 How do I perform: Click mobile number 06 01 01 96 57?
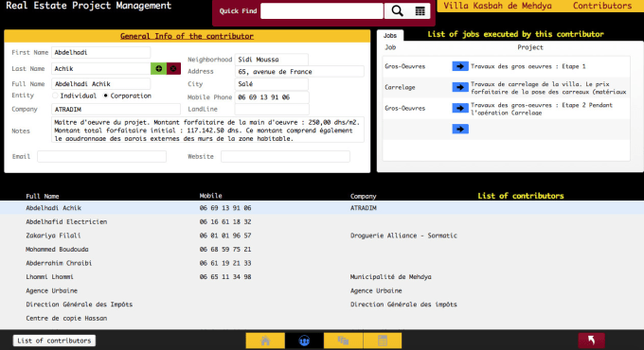(225, 236)
